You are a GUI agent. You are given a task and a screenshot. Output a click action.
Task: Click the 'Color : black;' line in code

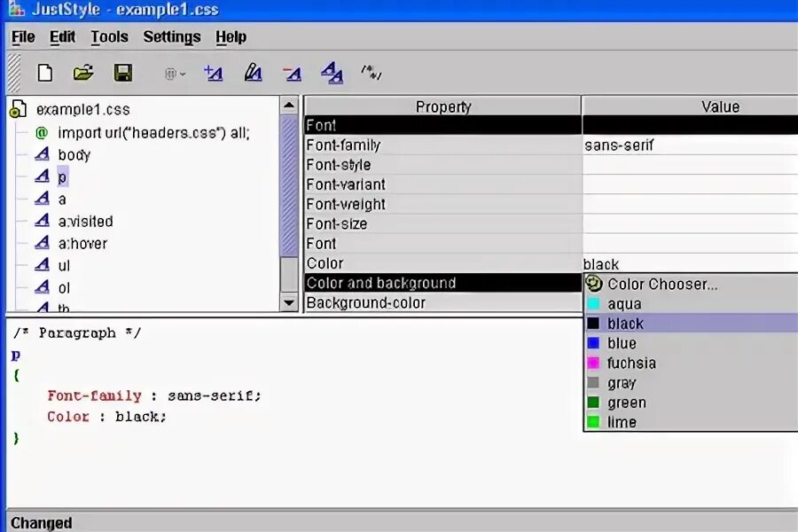[x=106, y=417]
